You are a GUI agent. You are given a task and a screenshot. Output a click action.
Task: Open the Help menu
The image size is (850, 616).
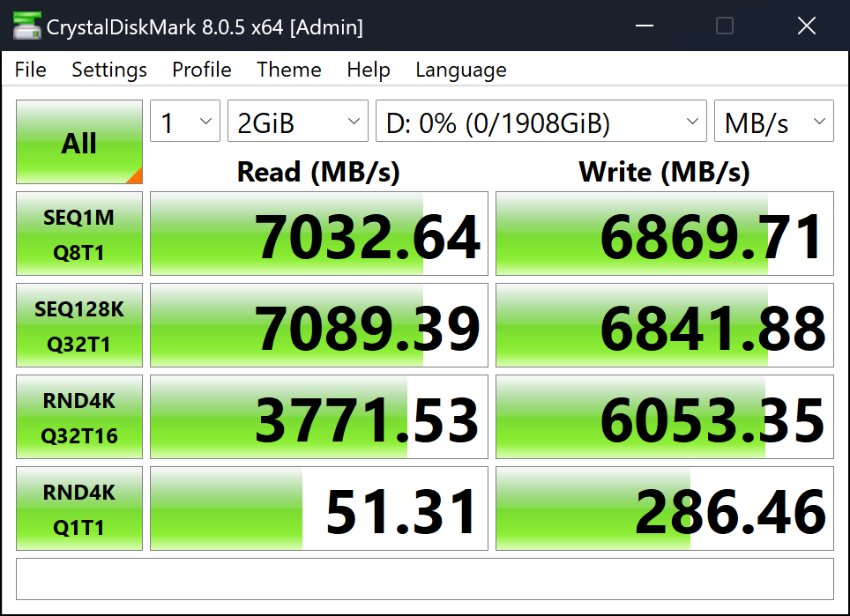click(369, 70)
